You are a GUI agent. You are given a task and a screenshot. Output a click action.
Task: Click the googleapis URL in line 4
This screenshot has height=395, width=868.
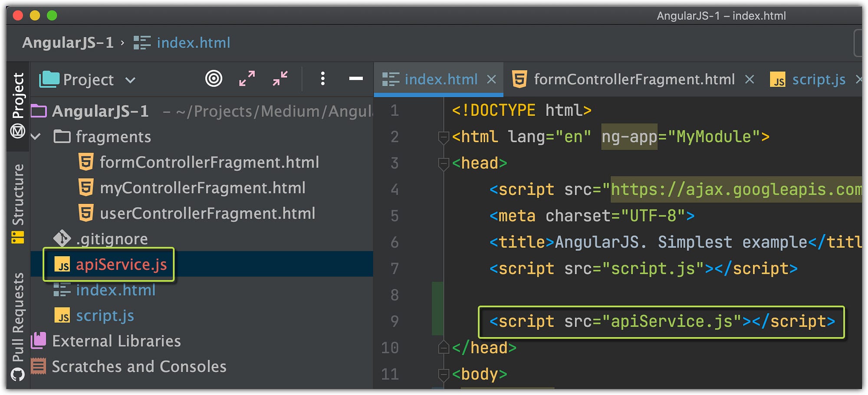(x=736, y=189)
